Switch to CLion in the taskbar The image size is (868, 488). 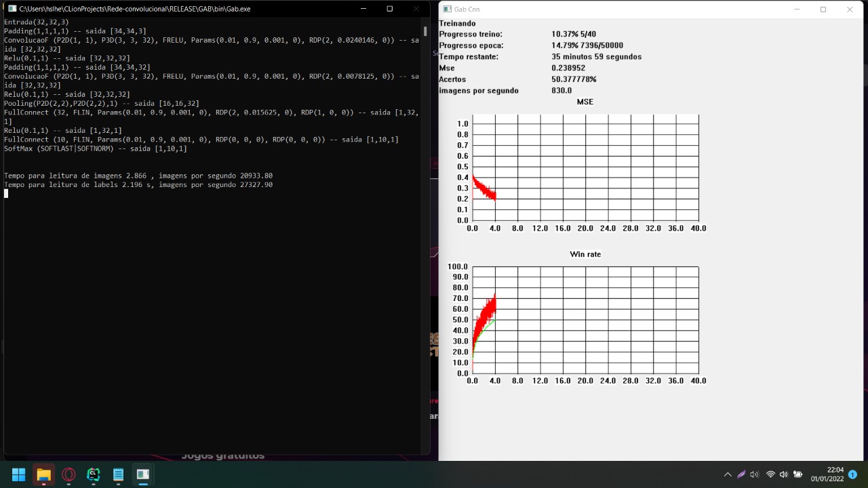click(x=94, y=474)
